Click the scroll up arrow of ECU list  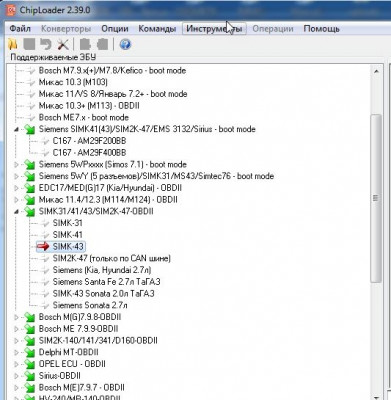376,71
